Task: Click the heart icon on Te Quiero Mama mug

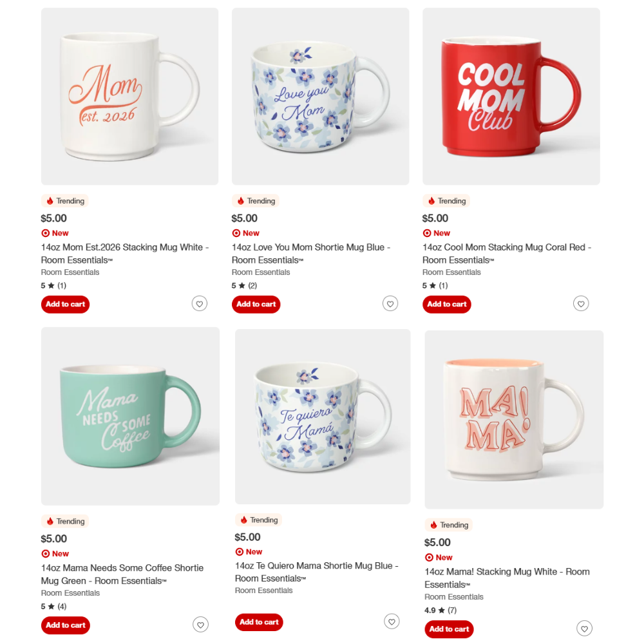Action: [392, 621]
